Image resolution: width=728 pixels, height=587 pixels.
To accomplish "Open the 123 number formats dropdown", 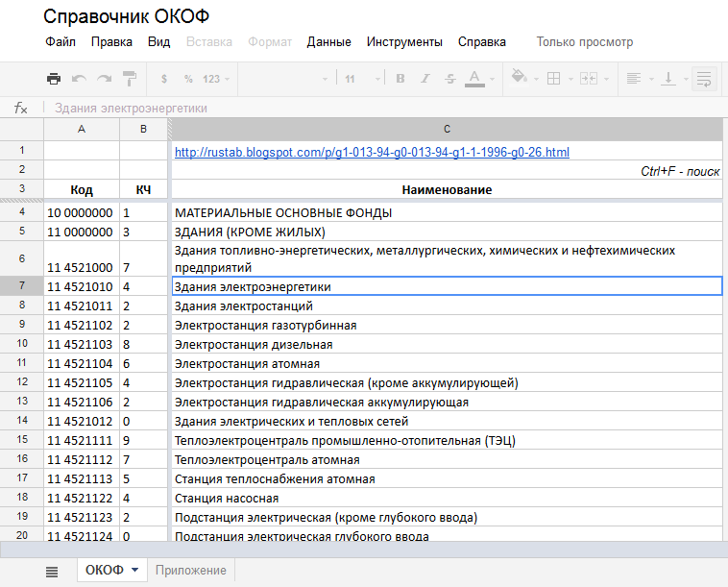I will 216,79.
